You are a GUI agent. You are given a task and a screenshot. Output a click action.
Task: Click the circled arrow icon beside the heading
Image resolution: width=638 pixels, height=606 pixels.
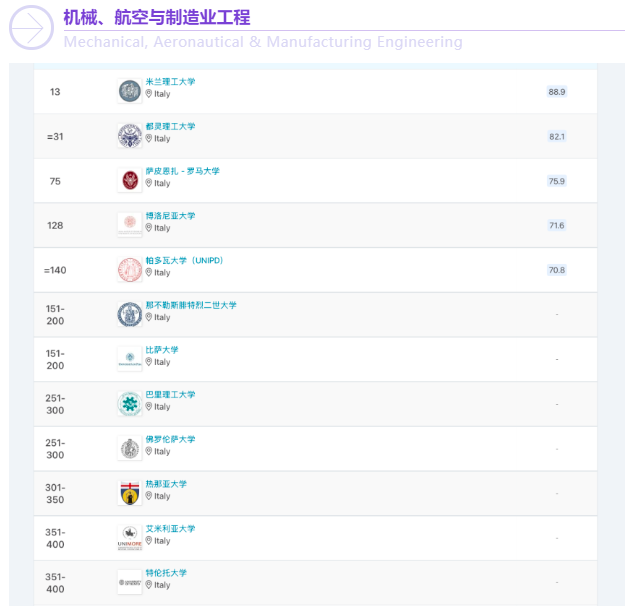coord(31,28)
